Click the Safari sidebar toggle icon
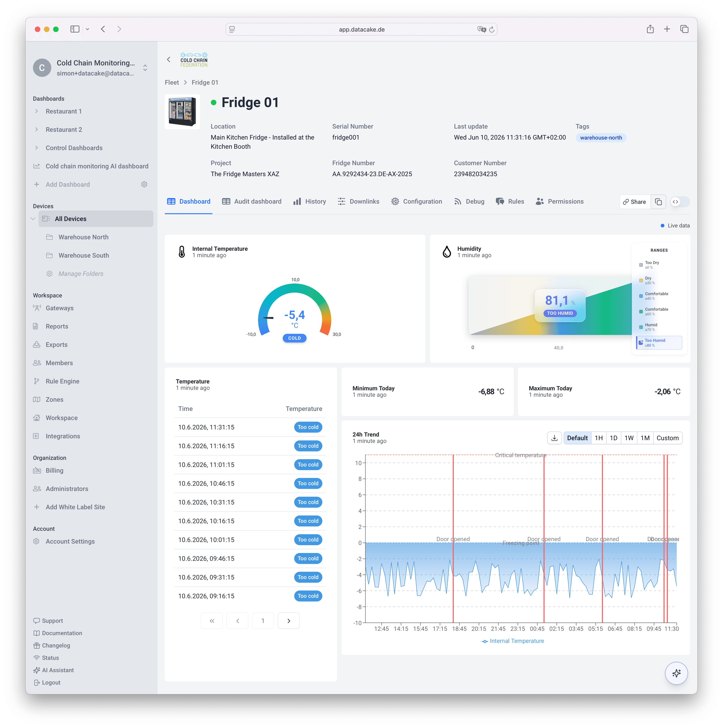723x728 pixels. tap(75, 29)
